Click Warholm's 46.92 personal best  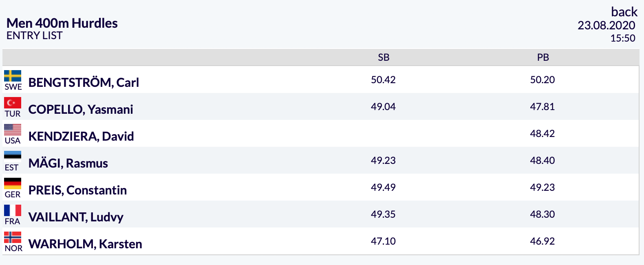[543, 241]
